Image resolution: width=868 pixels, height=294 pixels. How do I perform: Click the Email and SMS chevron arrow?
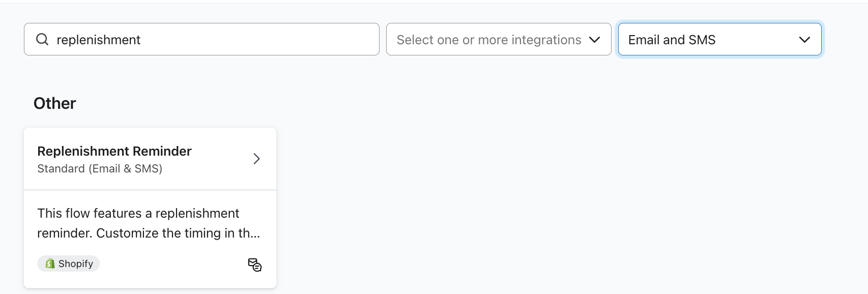coord(804,40)
